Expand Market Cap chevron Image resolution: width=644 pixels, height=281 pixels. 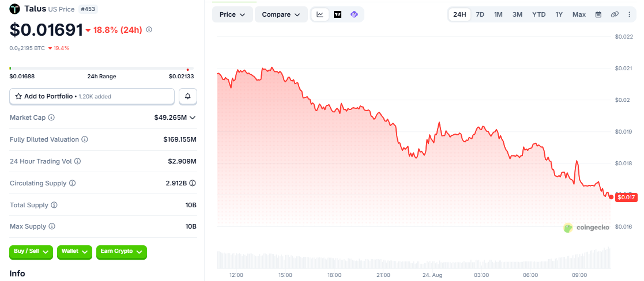click(x=192, y=117)
